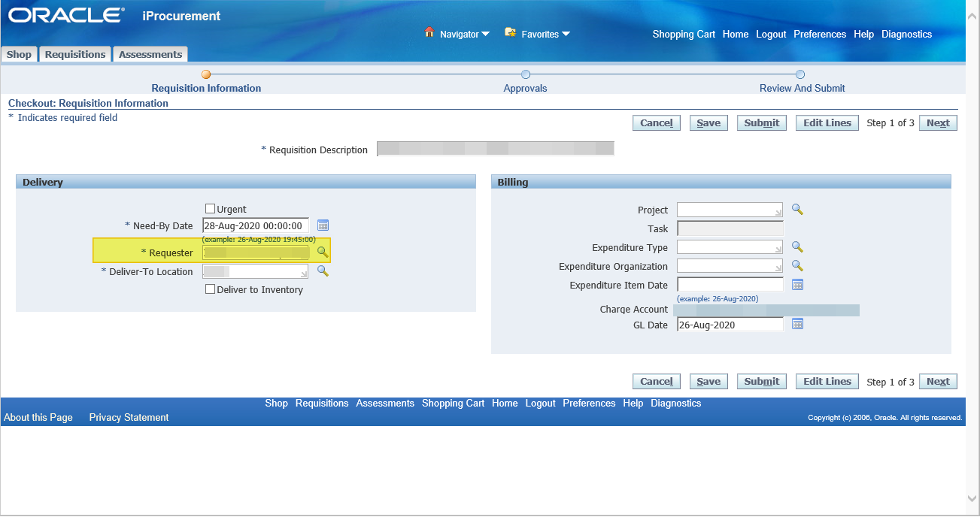Click into the Requester field
The width and height of the screenshot is (980, 517).
[x=255, y=252]
